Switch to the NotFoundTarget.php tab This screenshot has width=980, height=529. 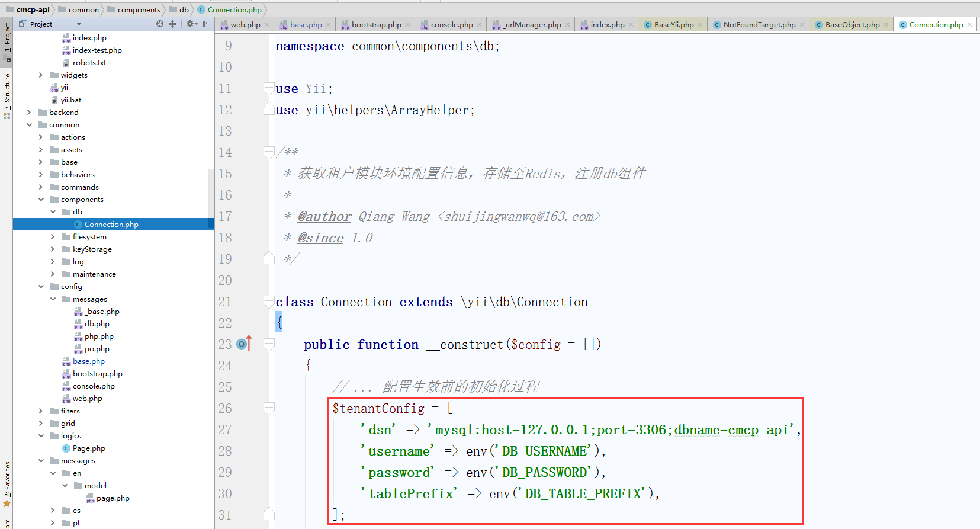[759, 25]
